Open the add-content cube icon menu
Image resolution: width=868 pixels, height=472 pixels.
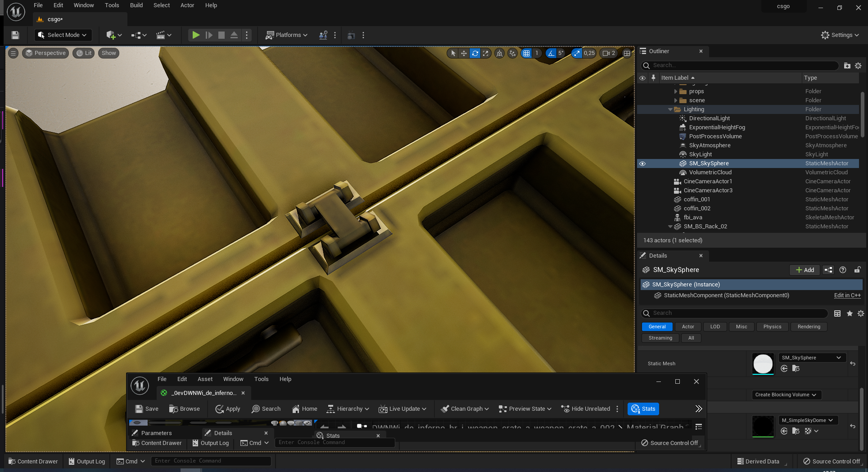tap(114, 35)
